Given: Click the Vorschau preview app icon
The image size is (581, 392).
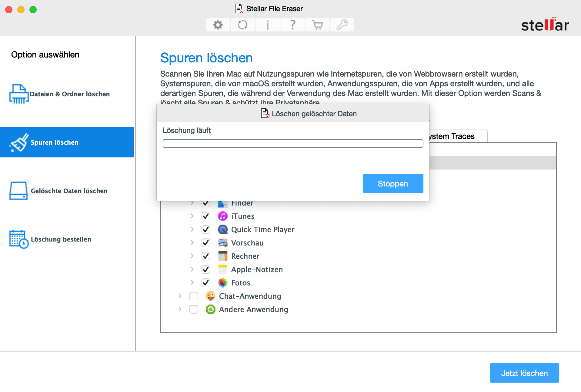Looking at the screenshot, I should (x=223, y=243).
